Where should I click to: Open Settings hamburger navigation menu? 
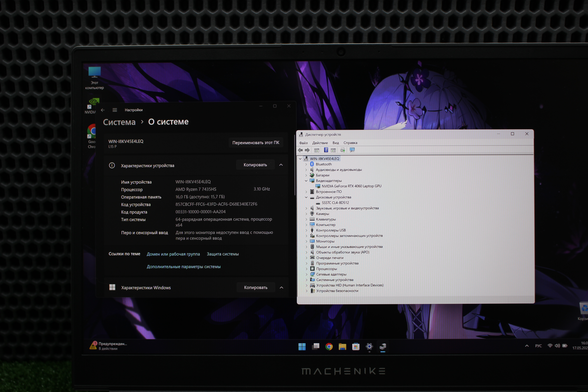tap(115, 110)
